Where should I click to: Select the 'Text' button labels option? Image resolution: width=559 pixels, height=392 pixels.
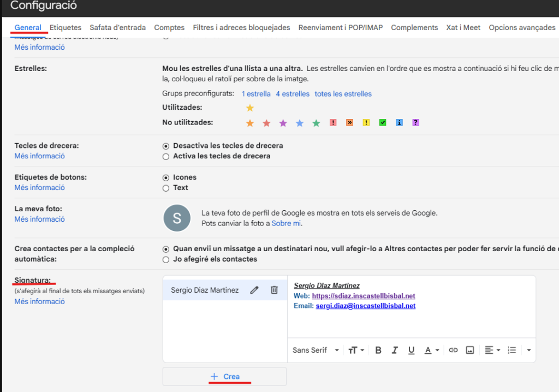click(x=166, y=188)
